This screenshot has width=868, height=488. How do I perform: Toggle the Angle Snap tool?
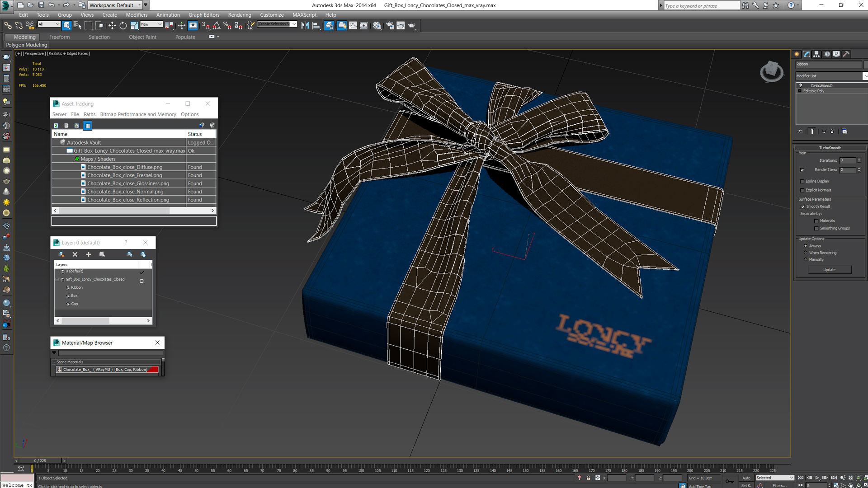(217, 26)
